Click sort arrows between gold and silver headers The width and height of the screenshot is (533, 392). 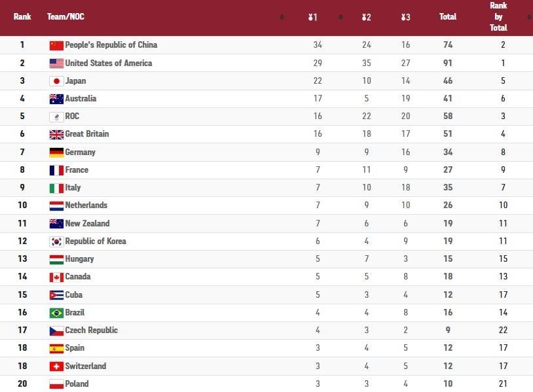tap(340, 17)
